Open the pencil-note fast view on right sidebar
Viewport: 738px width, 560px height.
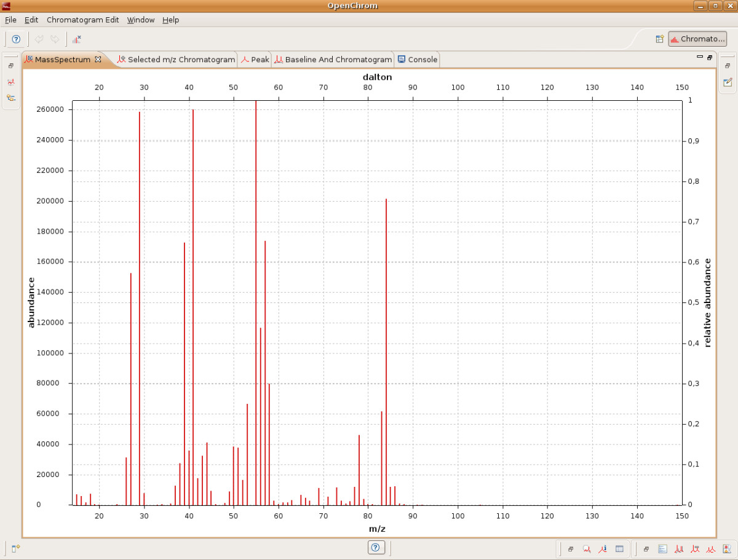pyautogui.click(x=727, y=82)
